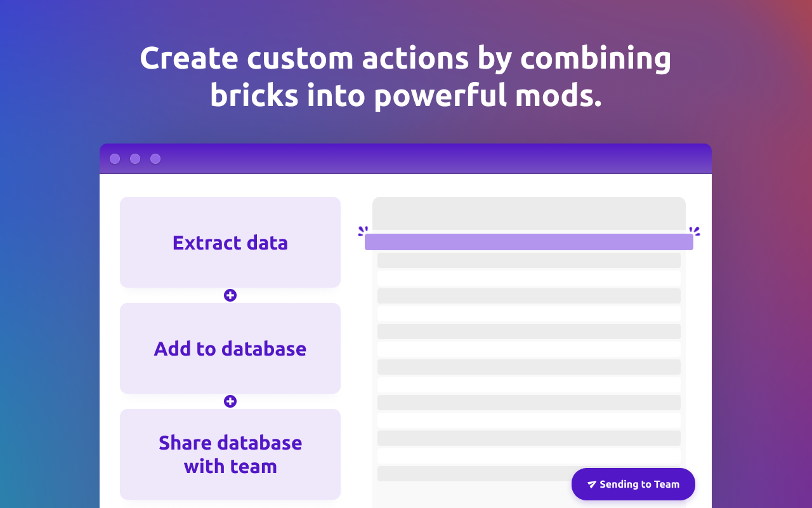Click the sparkle mark right of purple row
Viewport: 812px width, 508px height.
coord(695,231)
